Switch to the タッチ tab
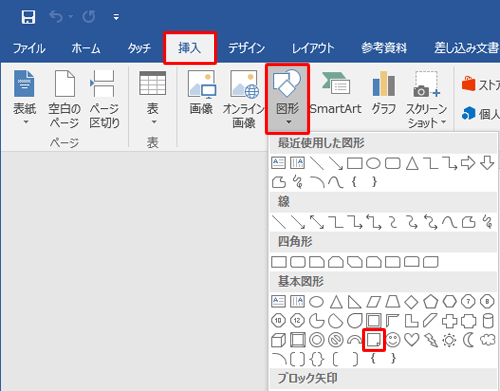The height and width of the screenshot is (391, 500). (x=139, y=48)
